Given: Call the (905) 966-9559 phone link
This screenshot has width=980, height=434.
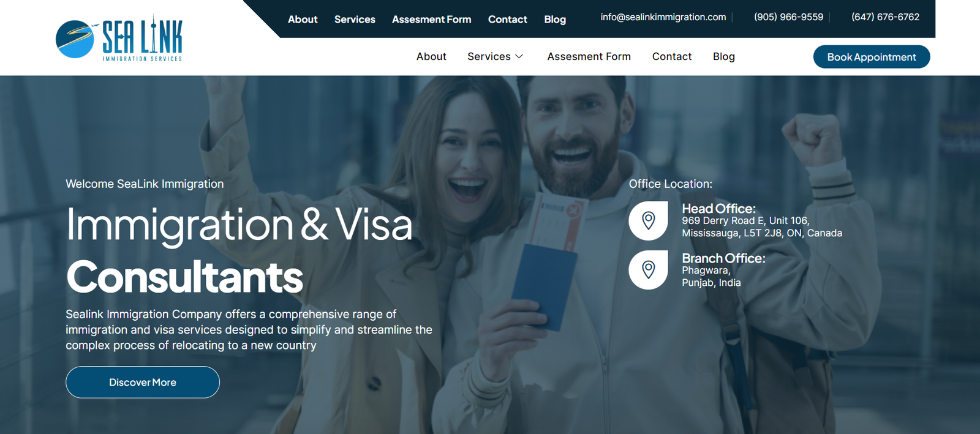Looking at the screenshot, I should pos(789,17).
